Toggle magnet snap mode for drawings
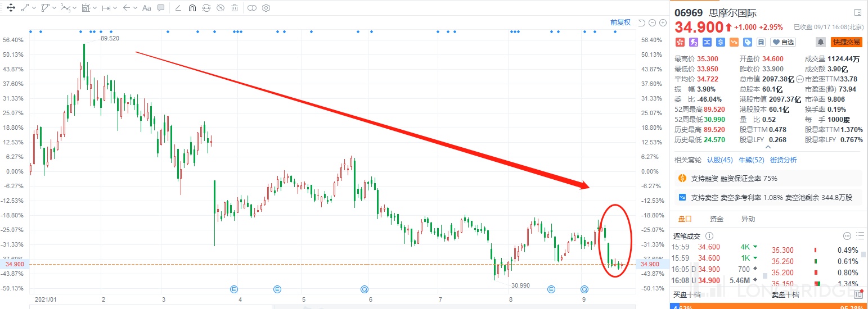 [192, 8]
